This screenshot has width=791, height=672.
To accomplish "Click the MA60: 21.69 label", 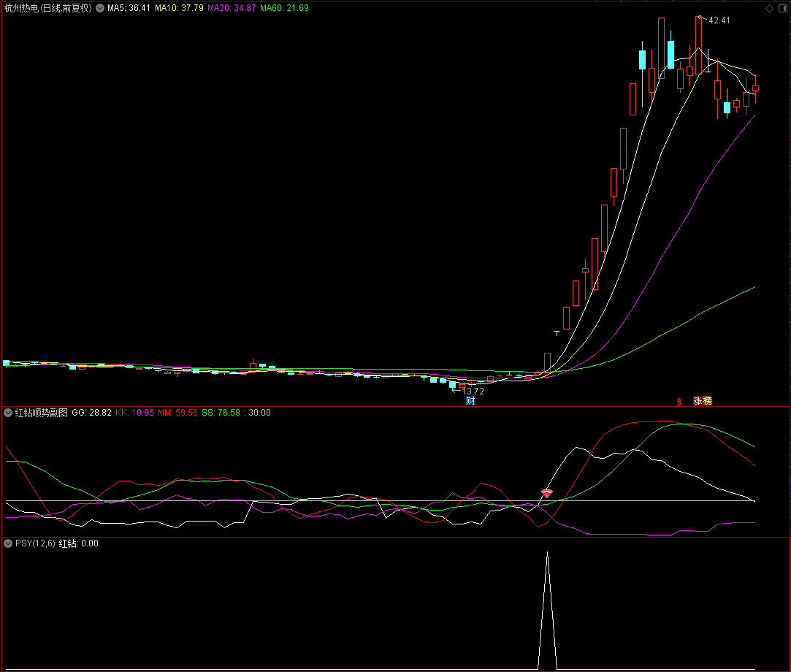I will pos(284,8).
